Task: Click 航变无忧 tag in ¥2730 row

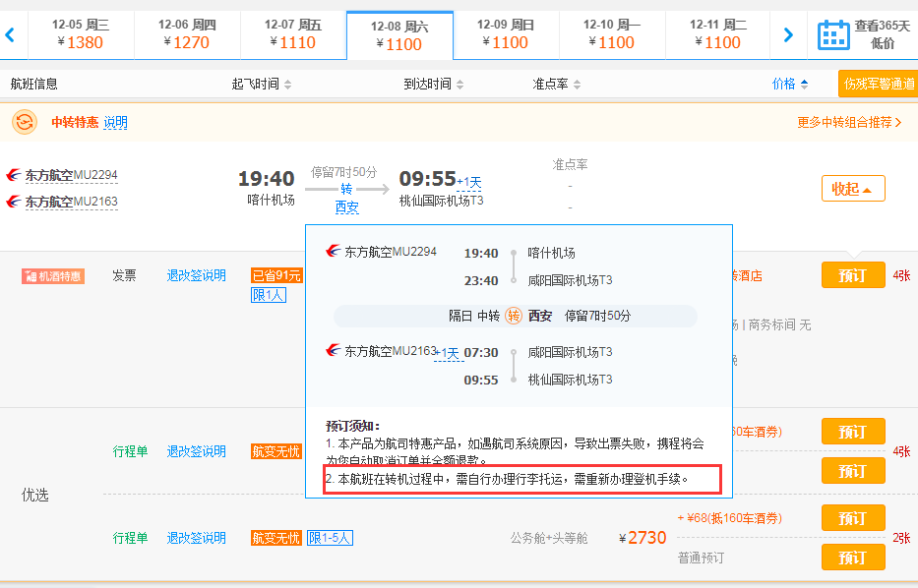Action: (276, 538)
